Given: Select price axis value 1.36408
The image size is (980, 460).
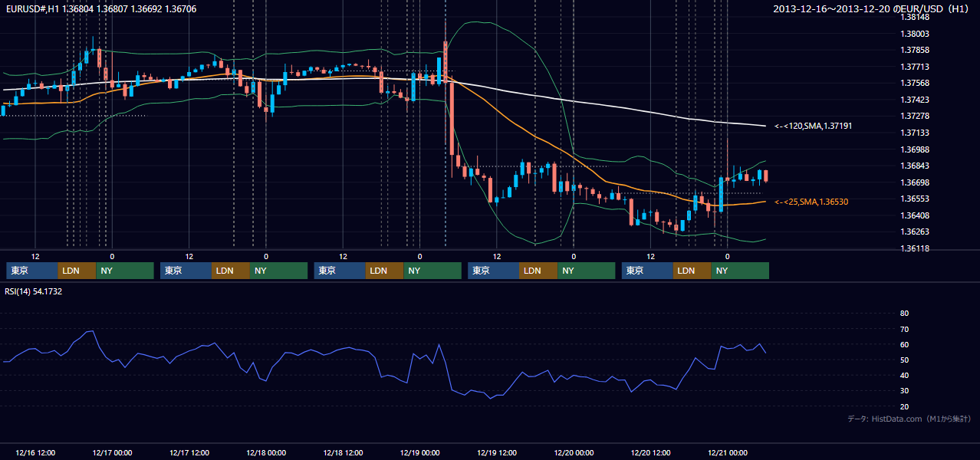Looking at the screenshot, I should point(915,216).
